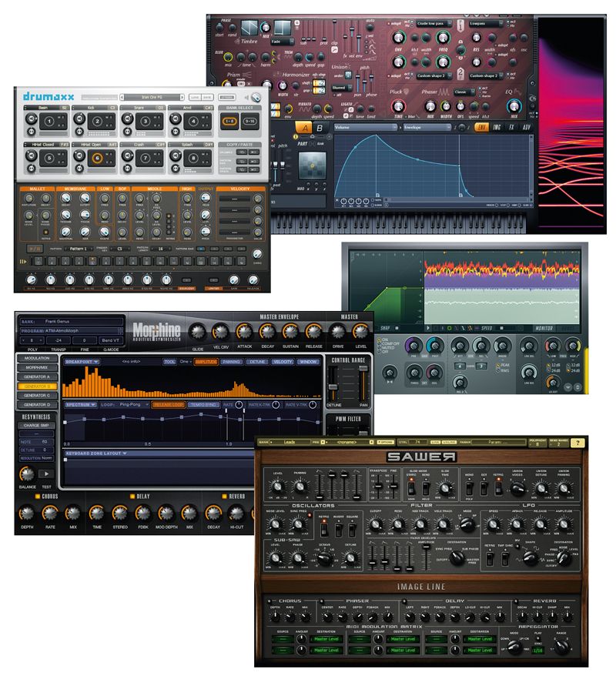Click the Morphine logo
Viewport: 616px width, 679px height.
158,329
